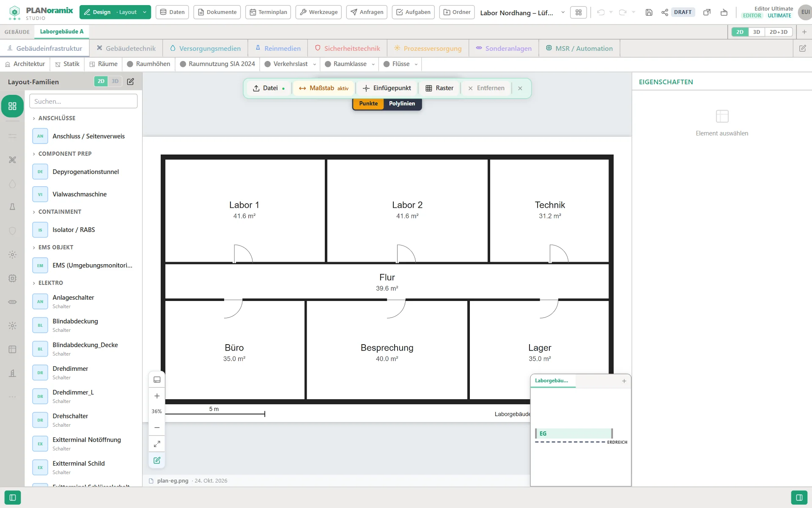Image resolution: width=812 pixels, height=508 pixels.
Task: Click the Terminplan button
Action: point(268,12)
